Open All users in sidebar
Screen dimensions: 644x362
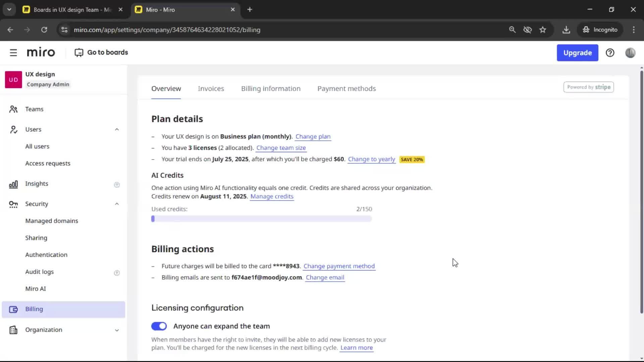click(37, 146)
